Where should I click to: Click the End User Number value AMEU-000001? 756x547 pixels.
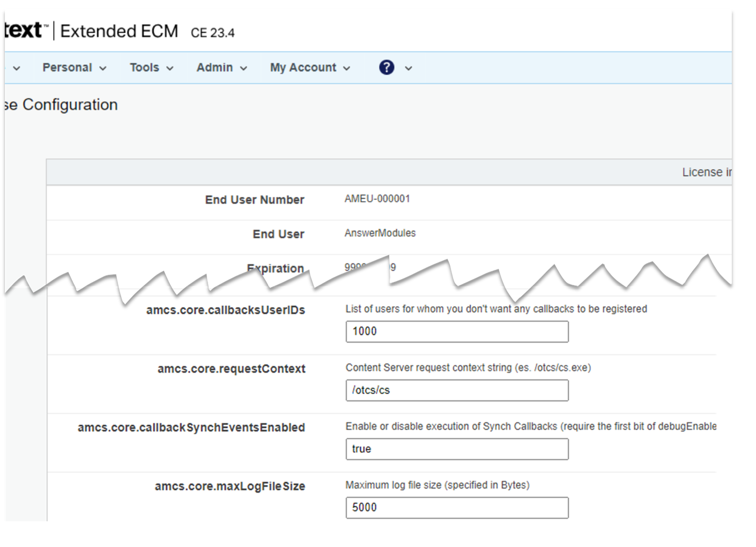tap(377, 199)
